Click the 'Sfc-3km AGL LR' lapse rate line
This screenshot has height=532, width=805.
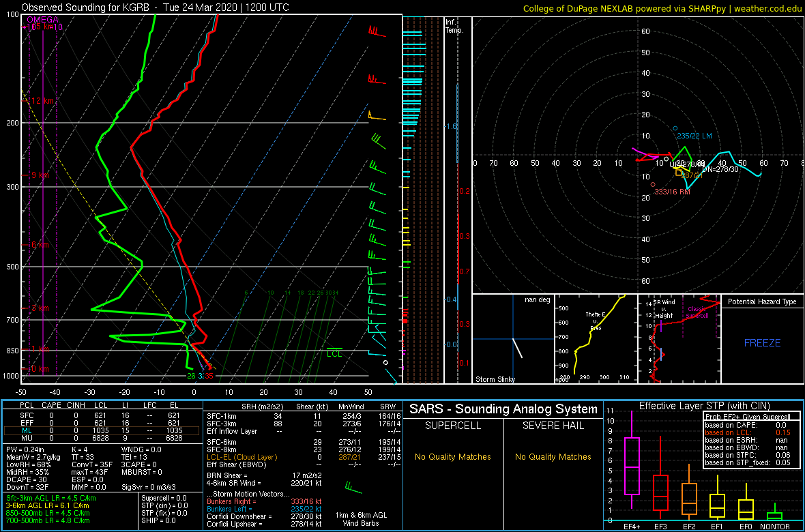[x=51, y=498]
